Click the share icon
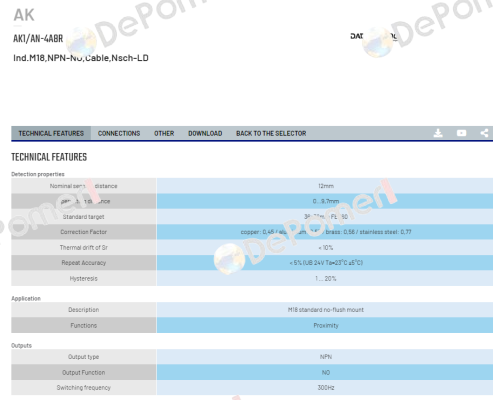This screenshot has width=493, height=400. [x=484, y=133]
